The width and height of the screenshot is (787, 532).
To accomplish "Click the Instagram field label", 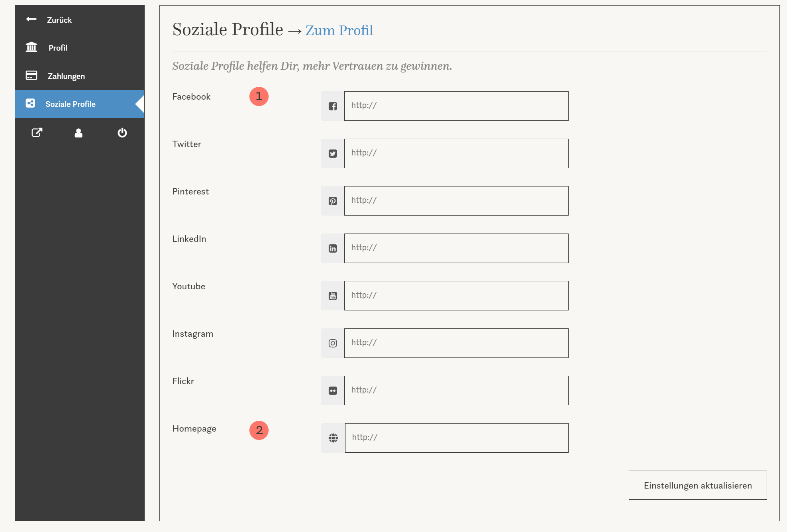I will coord(192,334).
